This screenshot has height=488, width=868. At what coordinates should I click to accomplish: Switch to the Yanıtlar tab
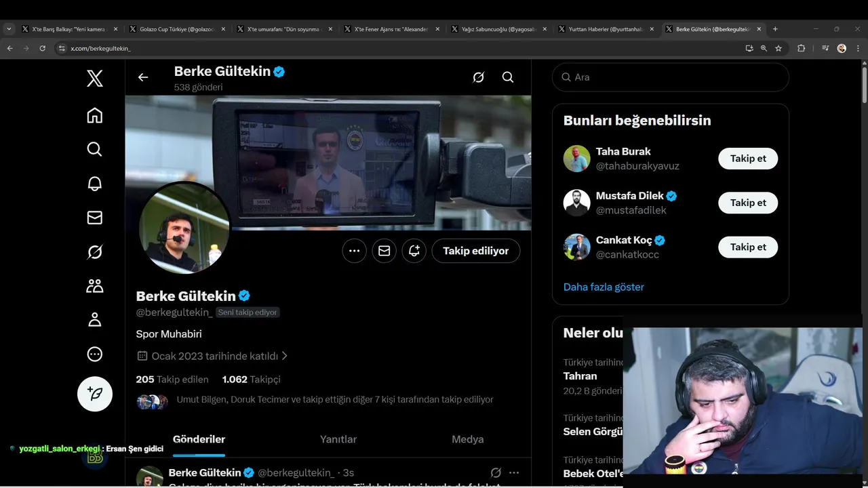[338, 439]
